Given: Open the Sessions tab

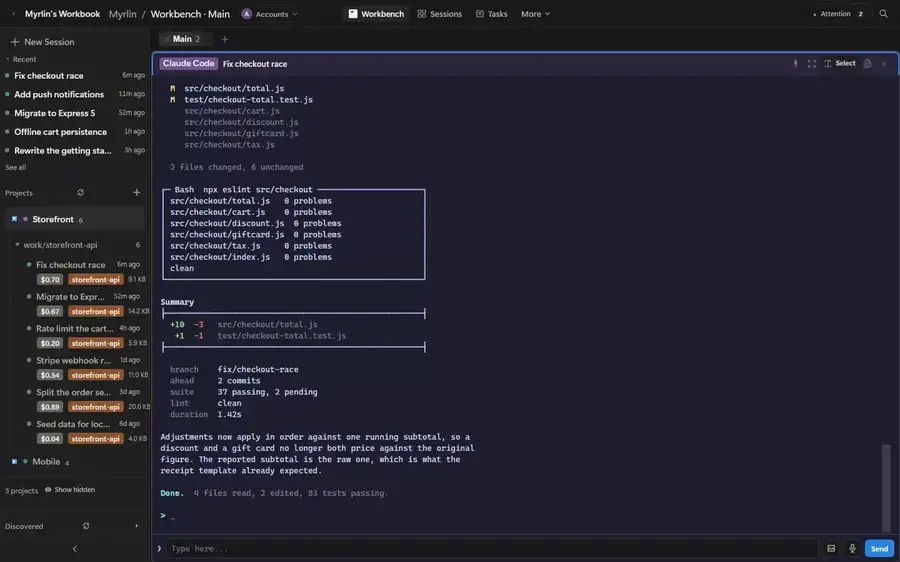Looking at the screenshot, I should [x=440, y=14].
